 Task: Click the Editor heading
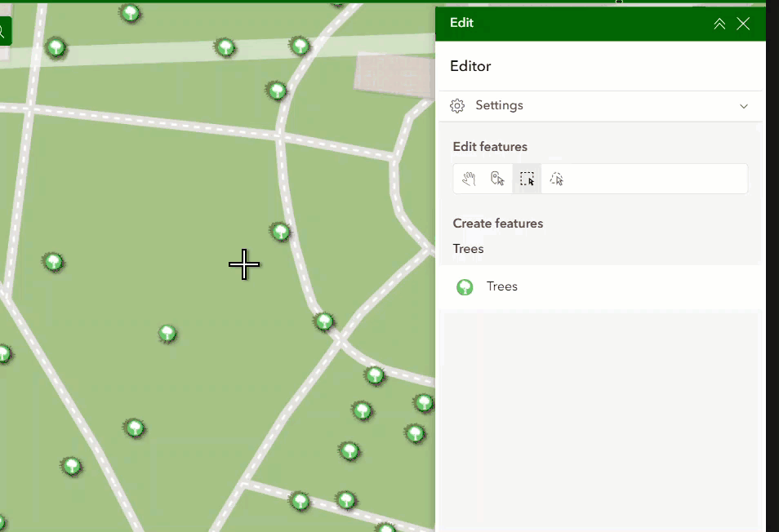470,66
